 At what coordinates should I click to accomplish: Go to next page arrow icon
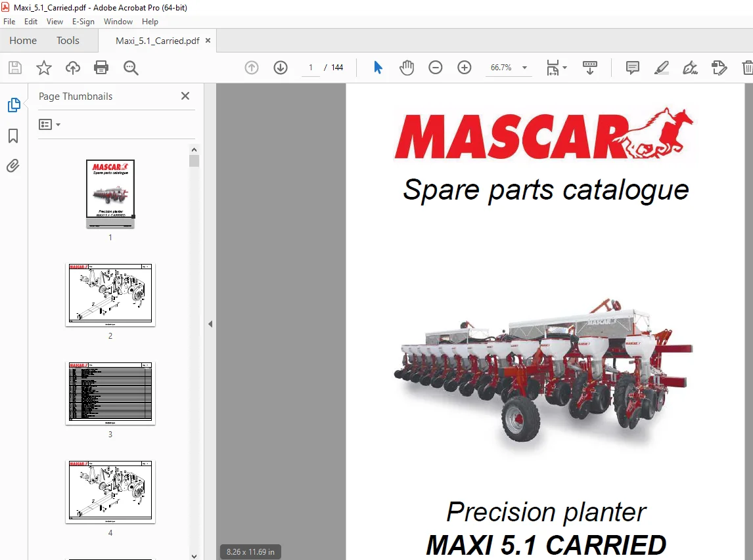[x=281, y=68]
